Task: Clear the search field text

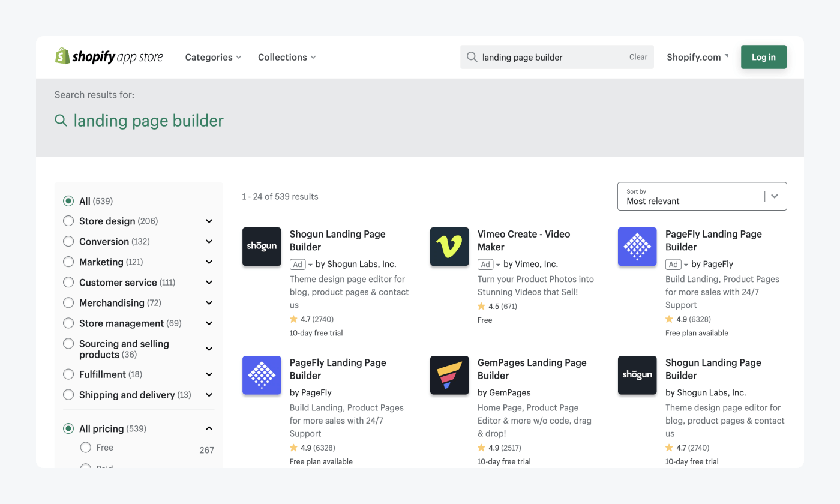Action: 638,57
